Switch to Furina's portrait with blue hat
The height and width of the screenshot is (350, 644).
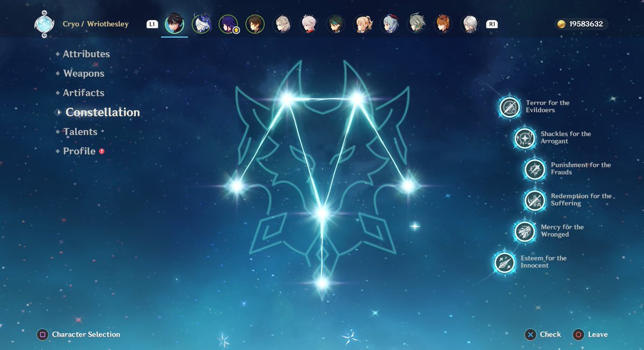201,24
